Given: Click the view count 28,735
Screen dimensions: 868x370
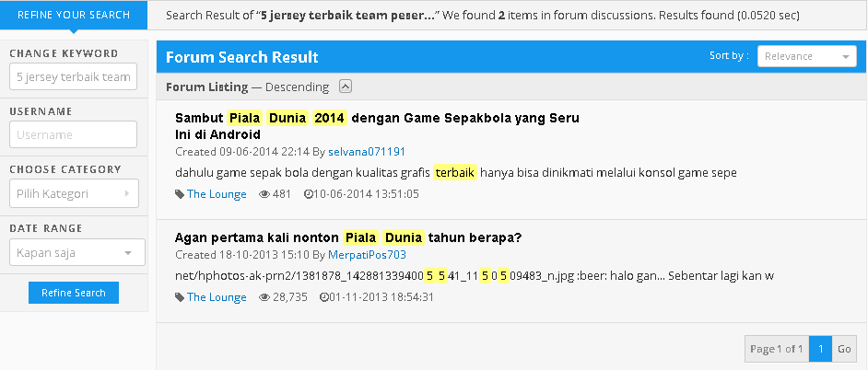Looking at the screenshot, I should 290,297.
